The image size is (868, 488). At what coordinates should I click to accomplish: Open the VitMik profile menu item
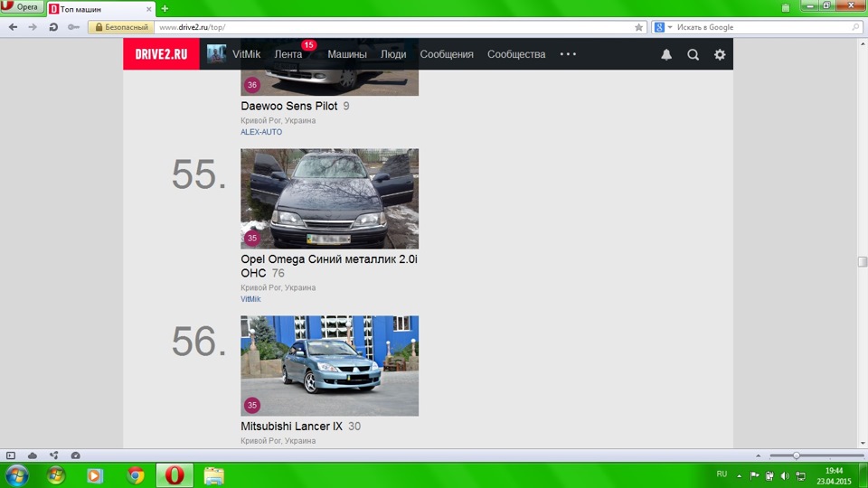click(x=246, y=54)
